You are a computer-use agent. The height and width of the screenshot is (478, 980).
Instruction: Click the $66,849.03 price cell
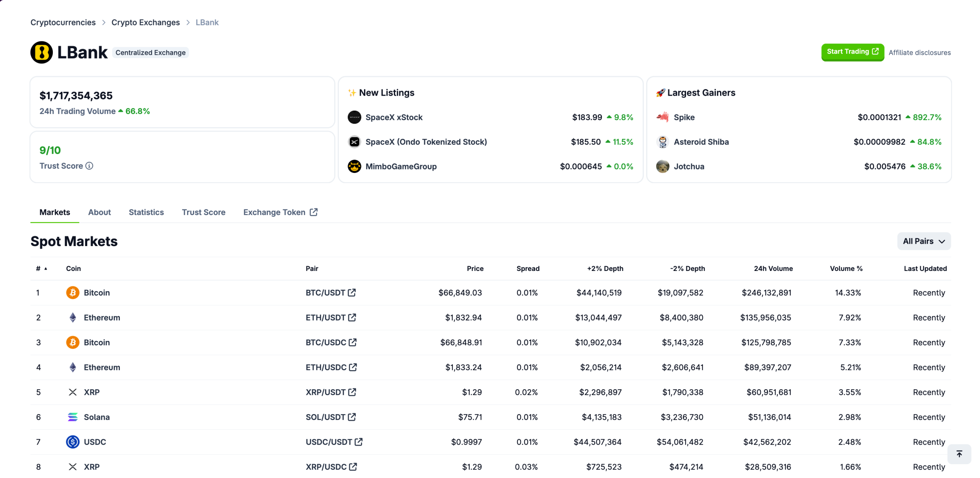[x=460, y=293]
